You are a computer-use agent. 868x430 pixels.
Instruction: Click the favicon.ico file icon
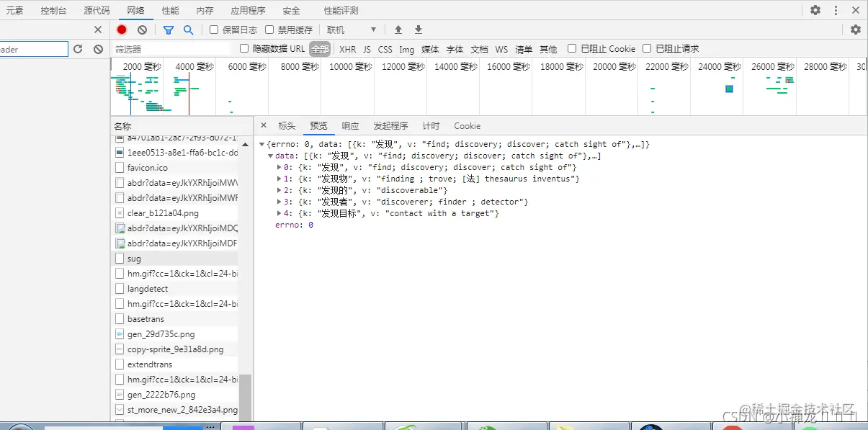(120, 168)
